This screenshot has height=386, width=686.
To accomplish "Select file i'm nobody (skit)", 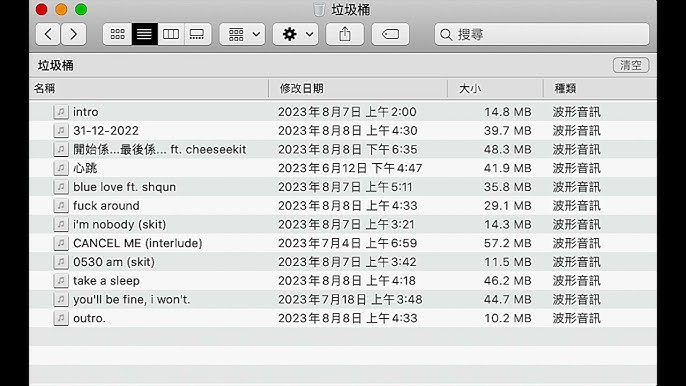I will click(x=119, y=224).
